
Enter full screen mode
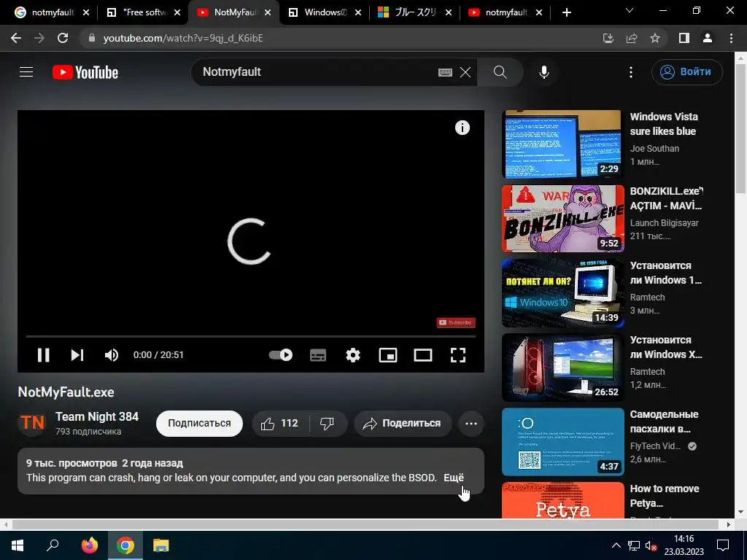[458, 355]
